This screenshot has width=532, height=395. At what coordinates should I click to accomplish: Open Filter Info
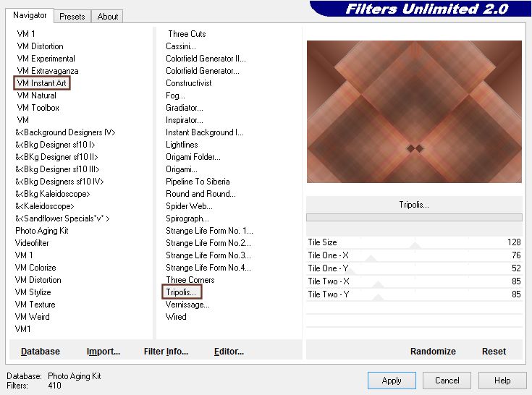(166, 352)
